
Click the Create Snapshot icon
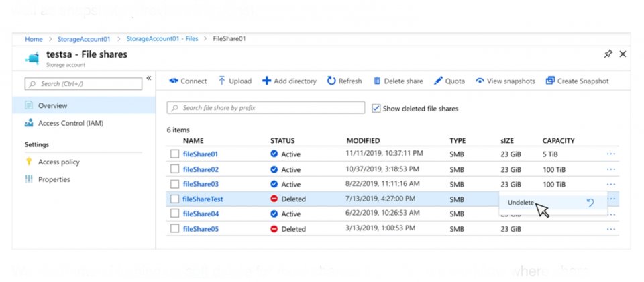click(x=550, y=81)
